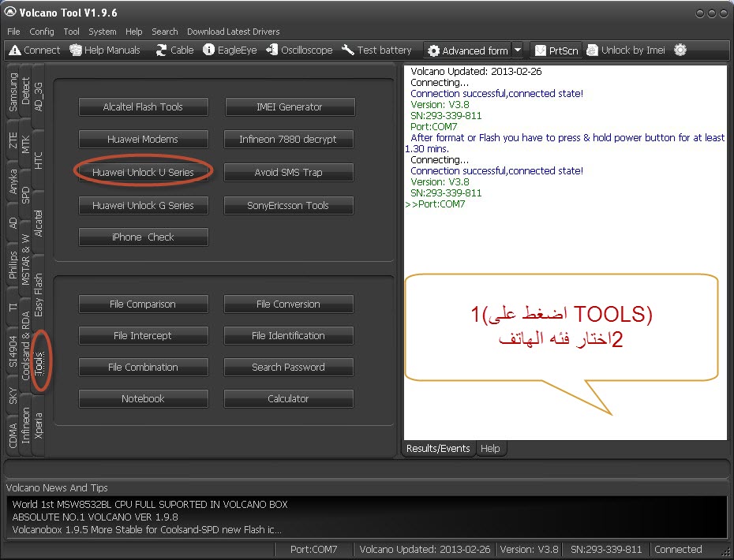Open the Help menu
Screen dimensions: 734x560
point(134,32)
